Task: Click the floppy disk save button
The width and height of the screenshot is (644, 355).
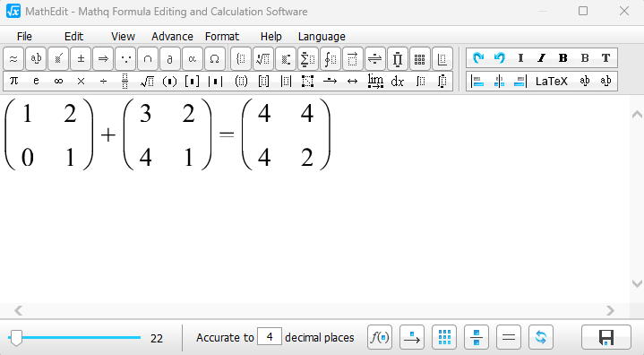Action: [x=606, y=337]
